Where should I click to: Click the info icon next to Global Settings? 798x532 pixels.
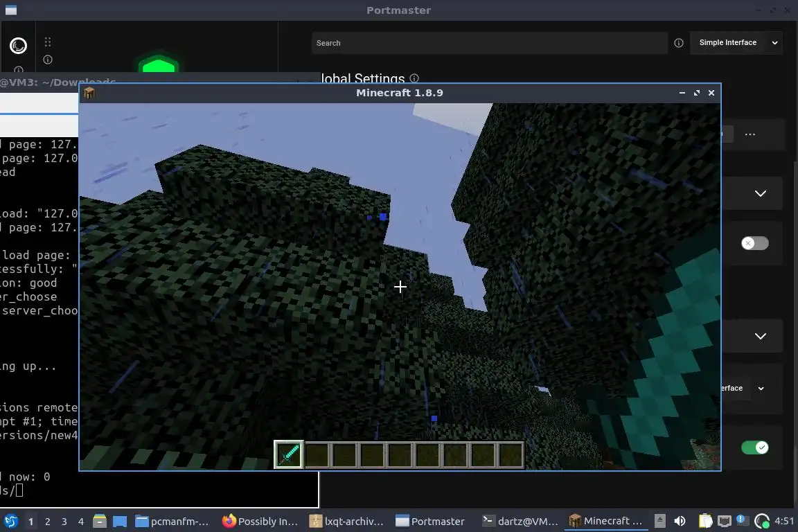(414, 78)
